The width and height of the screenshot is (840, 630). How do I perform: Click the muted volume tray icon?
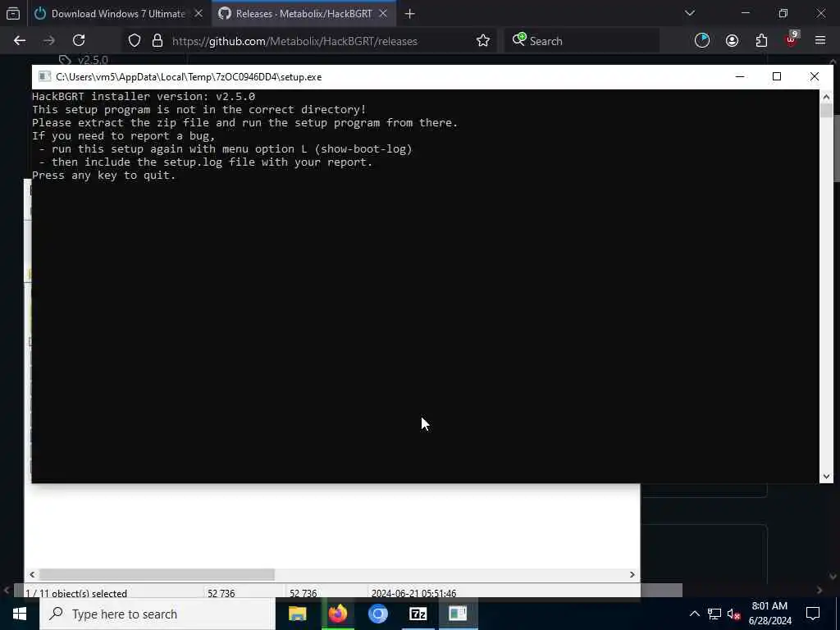(734, 614)
